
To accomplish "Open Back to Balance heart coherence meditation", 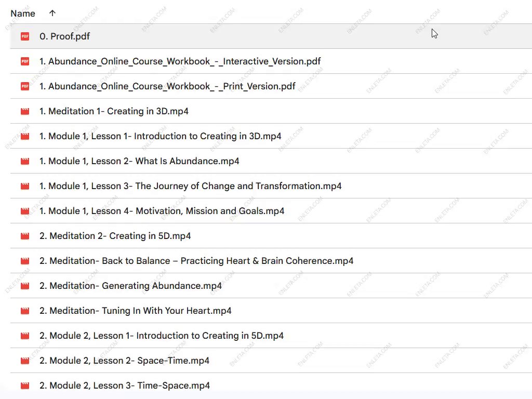I will (x=196, y=261).
